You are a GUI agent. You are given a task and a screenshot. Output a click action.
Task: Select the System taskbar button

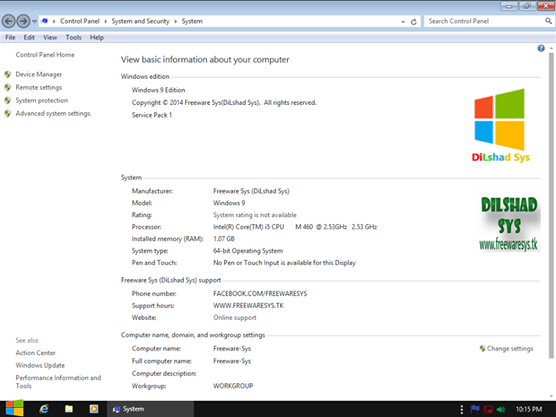point(150,409)
